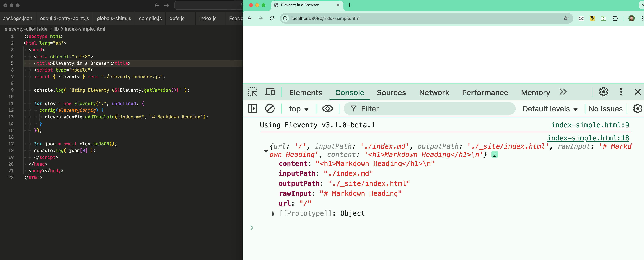Click the shuffle extension icon in Chrome toolbar
The image size is (644, 260).
point(581,18)
